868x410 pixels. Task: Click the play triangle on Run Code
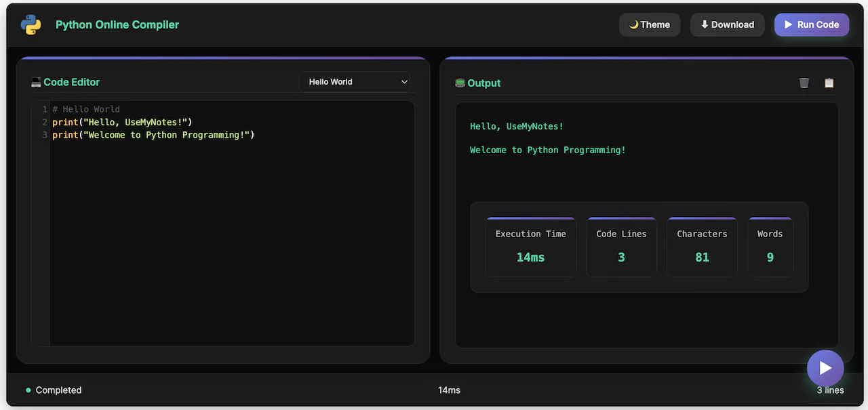[788, 24]
